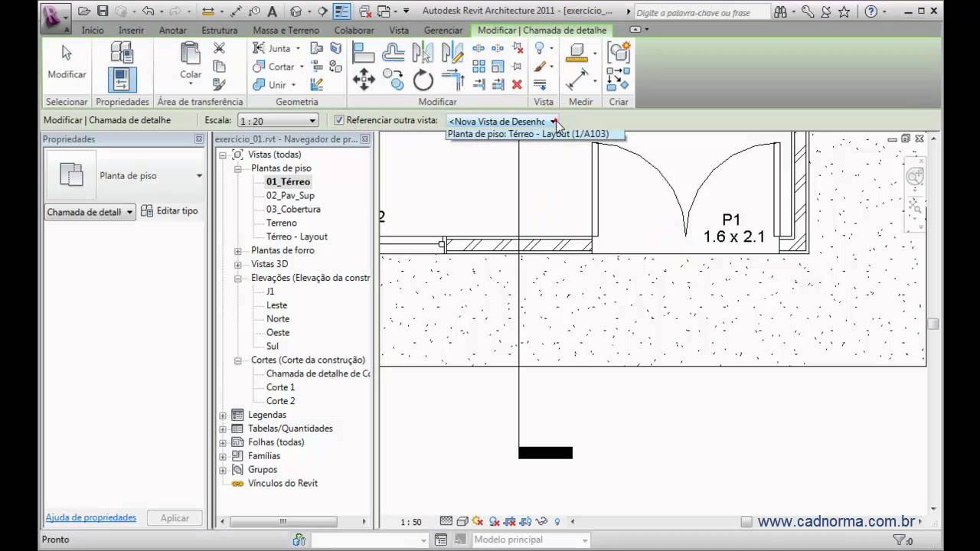The image size is (980, 551).
Task: Click the Match Type Properties icon
Action: pyautogui.click(x=219, y=84)
